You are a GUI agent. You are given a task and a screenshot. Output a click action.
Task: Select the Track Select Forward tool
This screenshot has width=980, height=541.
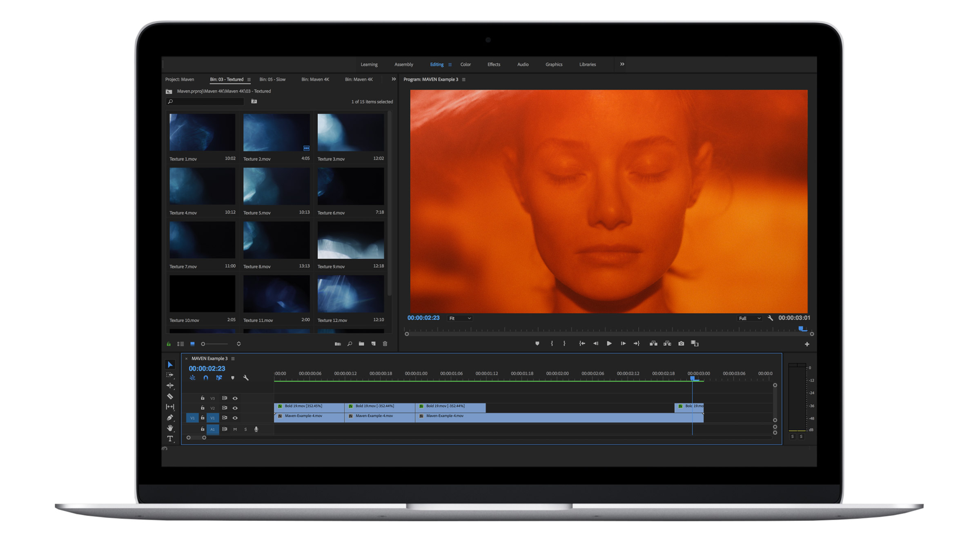(x=170, y=375)
